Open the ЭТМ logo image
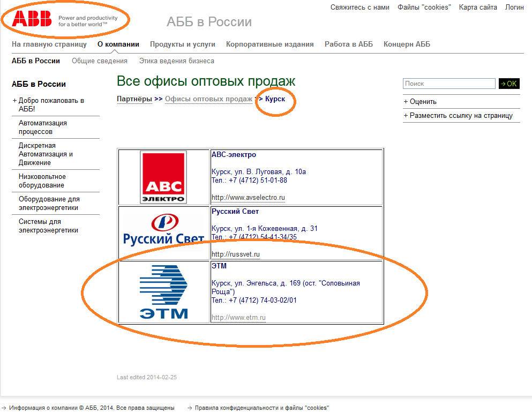The image size is (532, 420). click(163, 292)
